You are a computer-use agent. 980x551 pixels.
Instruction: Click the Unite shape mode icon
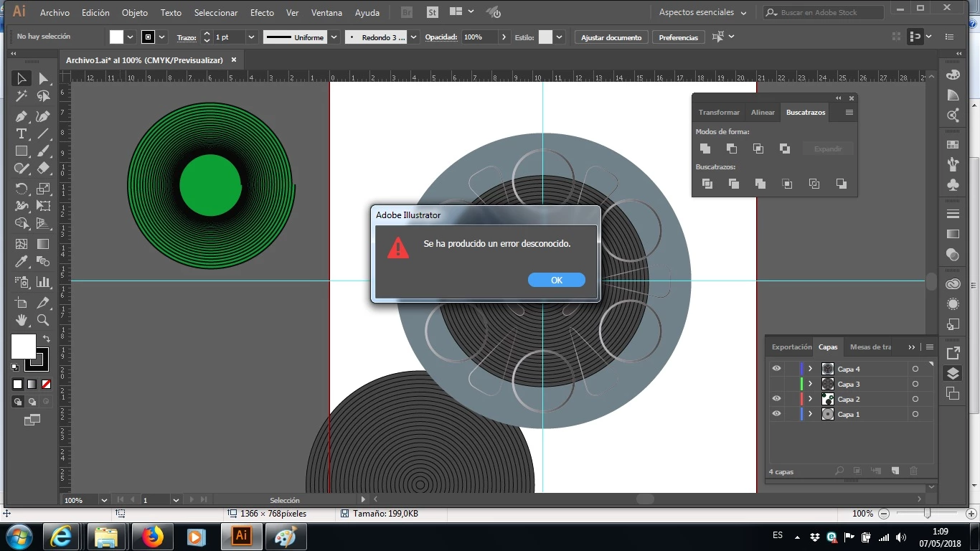click(705, 149)
